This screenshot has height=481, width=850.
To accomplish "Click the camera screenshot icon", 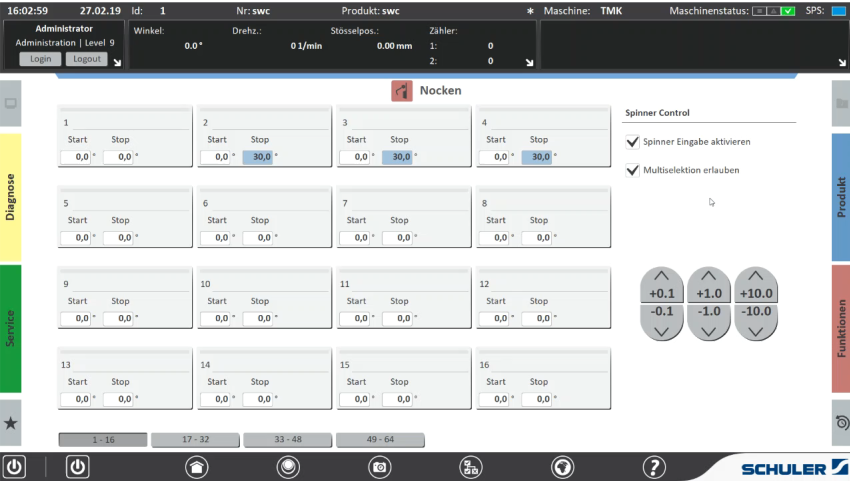I will (x=380, y=466).
